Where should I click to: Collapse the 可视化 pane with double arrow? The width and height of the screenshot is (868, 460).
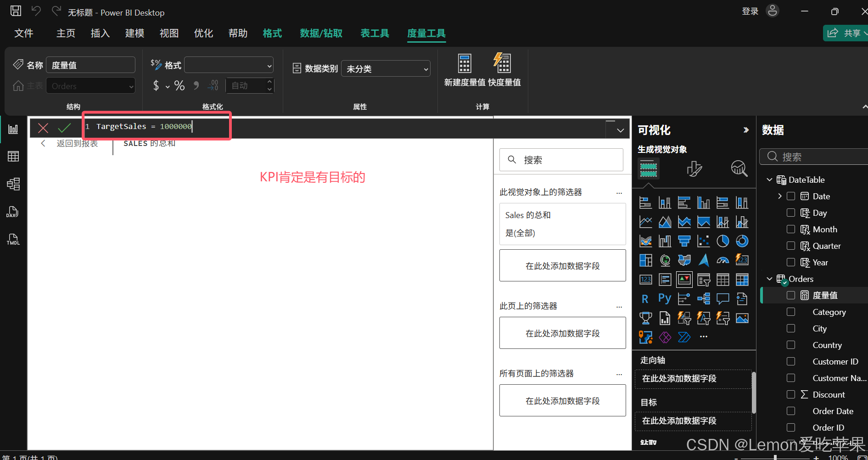point(746,130)
